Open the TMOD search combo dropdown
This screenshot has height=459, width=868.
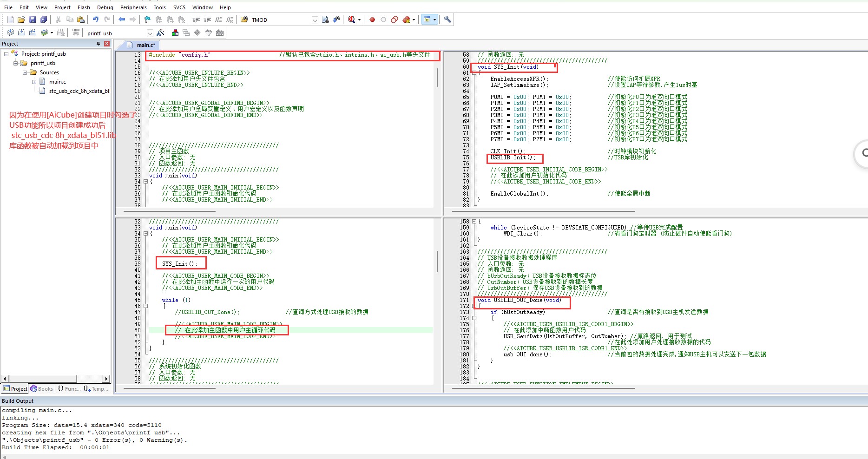[x=315, y=20]
